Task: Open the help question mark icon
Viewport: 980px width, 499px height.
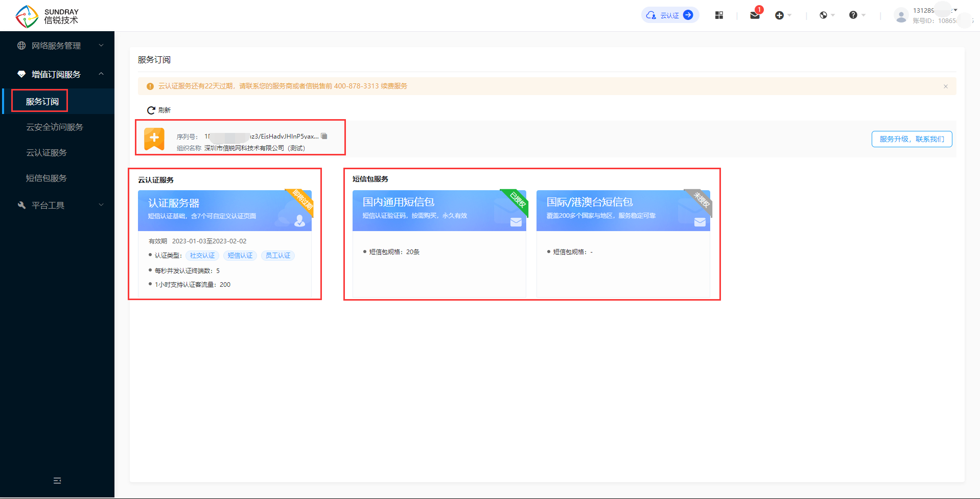Action: (853, 15)
